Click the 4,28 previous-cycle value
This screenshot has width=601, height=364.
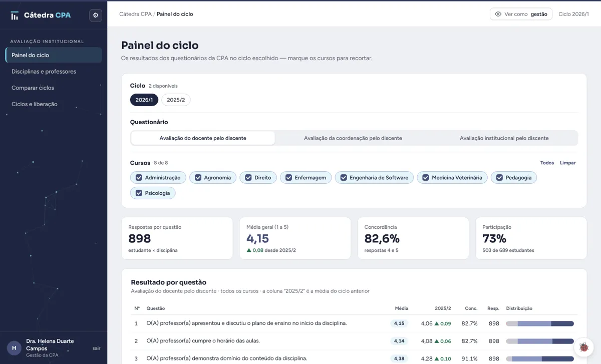tap(427, 358)
